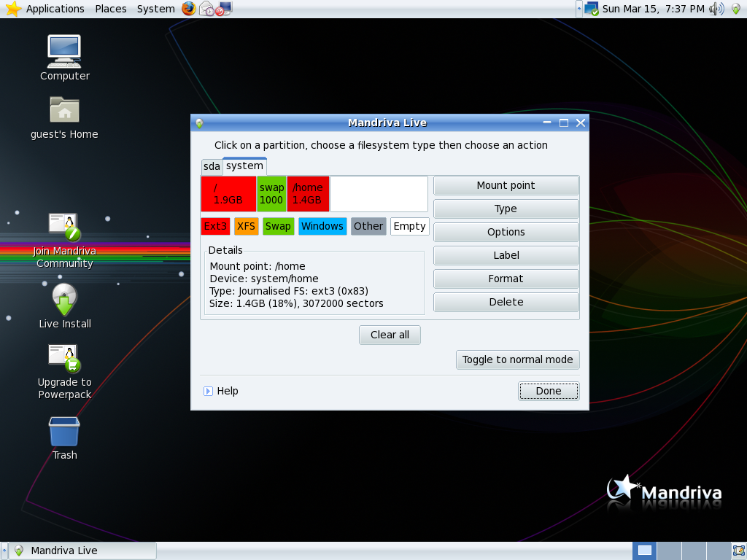
Task: Click the display configuration icon in top panel
Action: pyautogui.click(x=223, y=9)
